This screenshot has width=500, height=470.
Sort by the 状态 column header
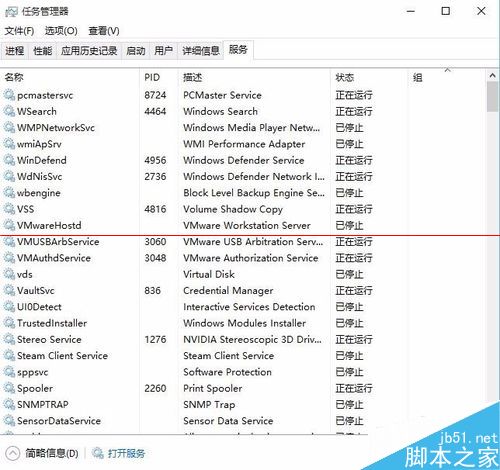click(x=369, y=78)
